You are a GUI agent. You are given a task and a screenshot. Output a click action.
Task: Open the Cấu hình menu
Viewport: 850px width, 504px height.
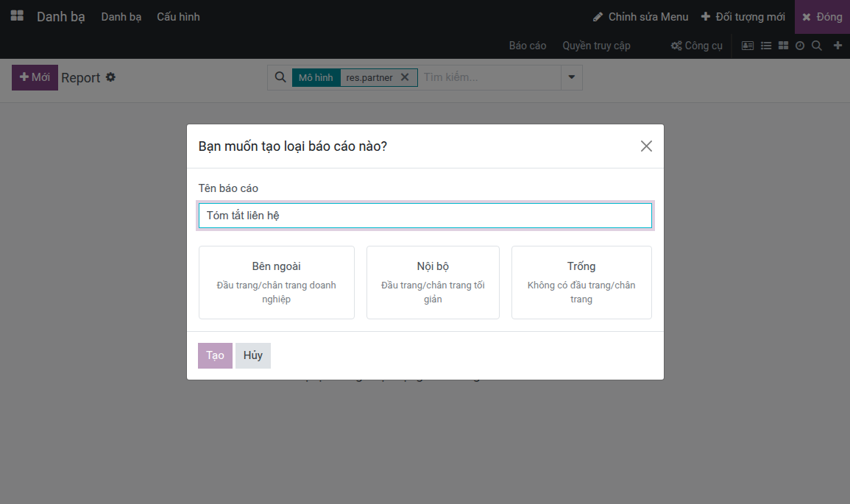[x=178, y=17]
